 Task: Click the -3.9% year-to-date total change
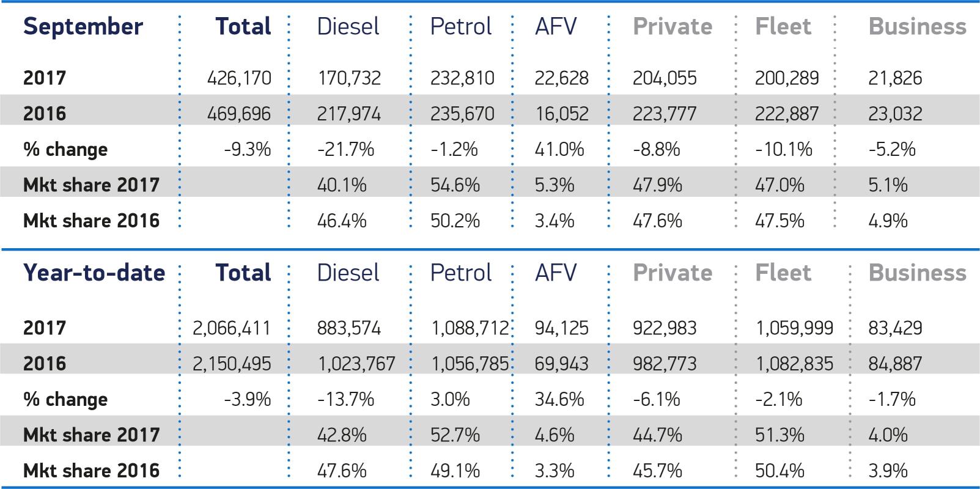coord(247,399)
